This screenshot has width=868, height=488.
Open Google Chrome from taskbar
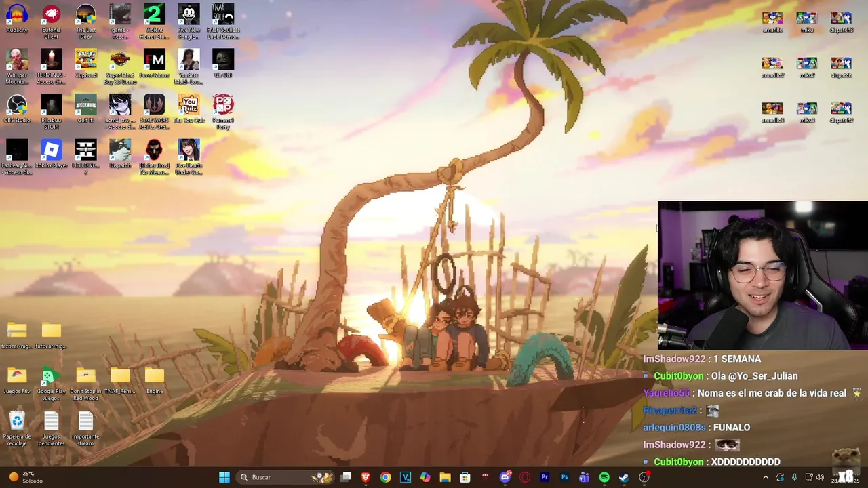pyautogui.click(x=385, y=477)
